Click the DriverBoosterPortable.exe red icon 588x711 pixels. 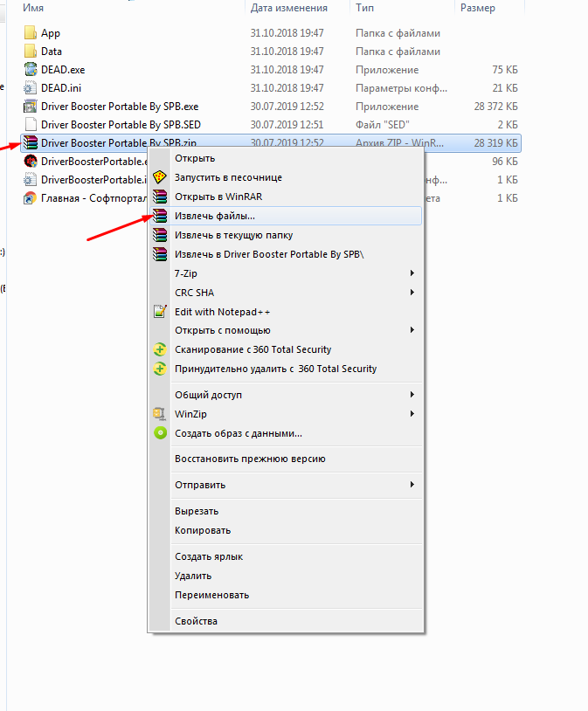click(x=30, y=161)
